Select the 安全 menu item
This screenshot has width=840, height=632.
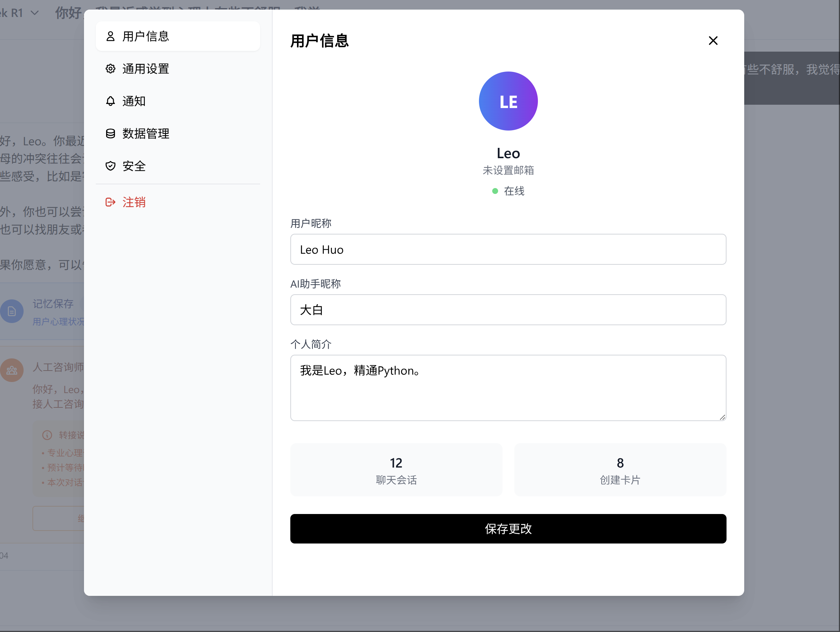134,166
